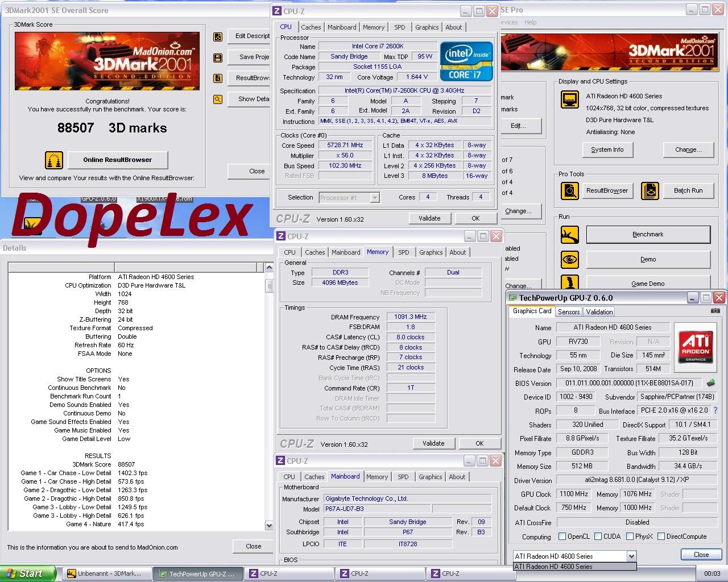
Task: Click the Intel Core i7 logo badge
Action: tap(466, 61)
